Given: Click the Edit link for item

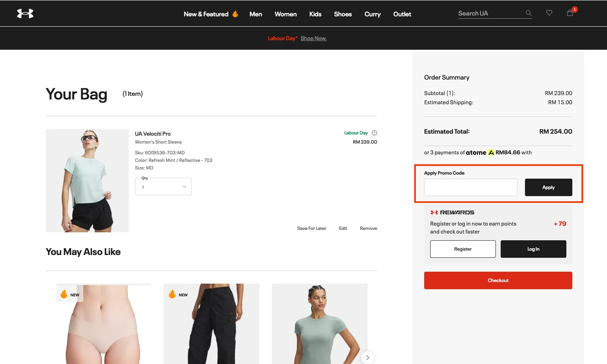Looking at the screenshot, I should point(343,228).
